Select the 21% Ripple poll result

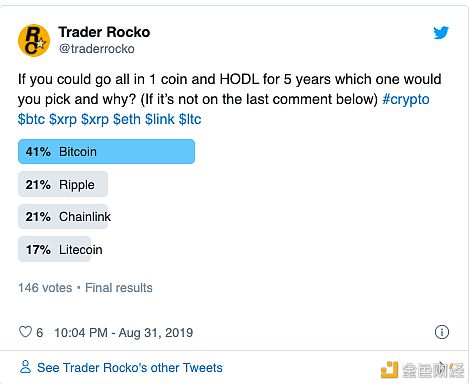pos(63,184)
